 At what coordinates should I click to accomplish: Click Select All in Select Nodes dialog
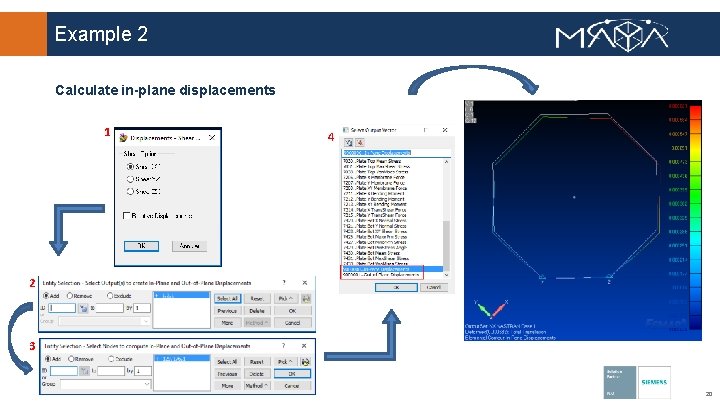[227, 361]
